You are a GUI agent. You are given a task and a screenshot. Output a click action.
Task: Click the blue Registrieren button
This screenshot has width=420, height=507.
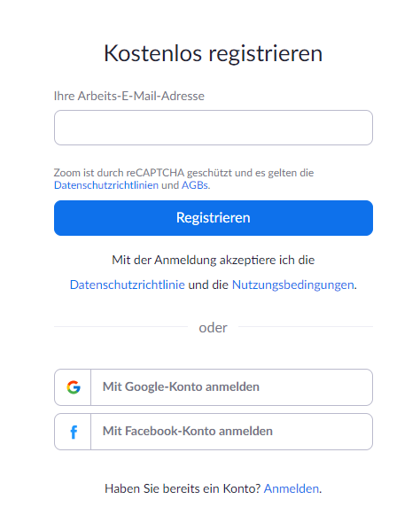click(x=214, y=218)
